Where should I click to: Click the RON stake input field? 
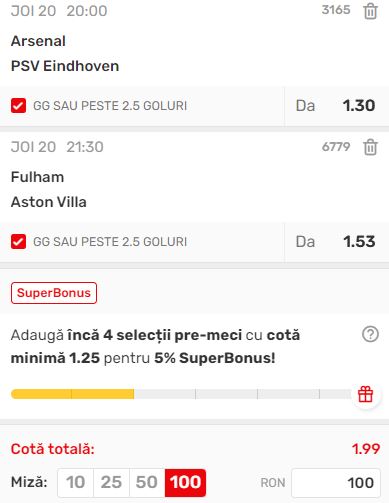[336, 483]
